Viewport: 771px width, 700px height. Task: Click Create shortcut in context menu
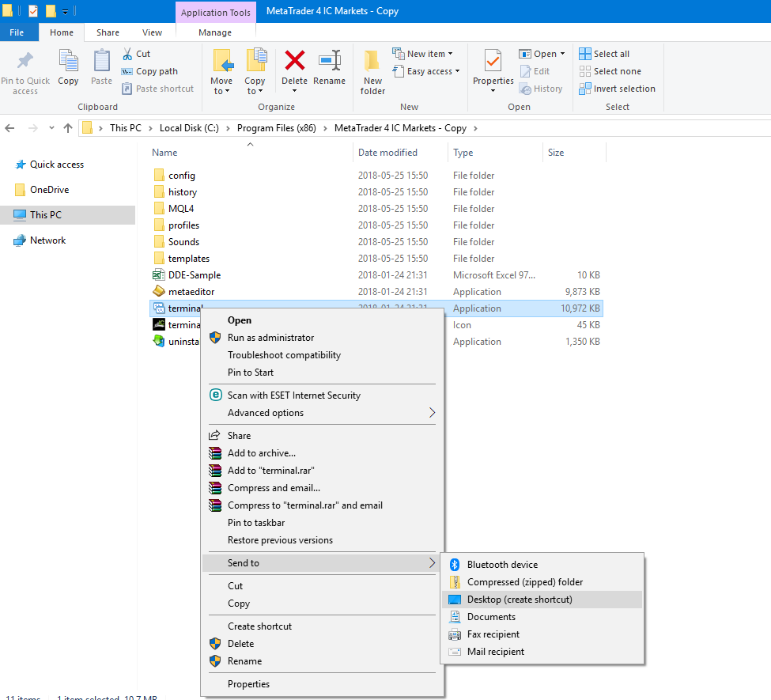(259, 626)
